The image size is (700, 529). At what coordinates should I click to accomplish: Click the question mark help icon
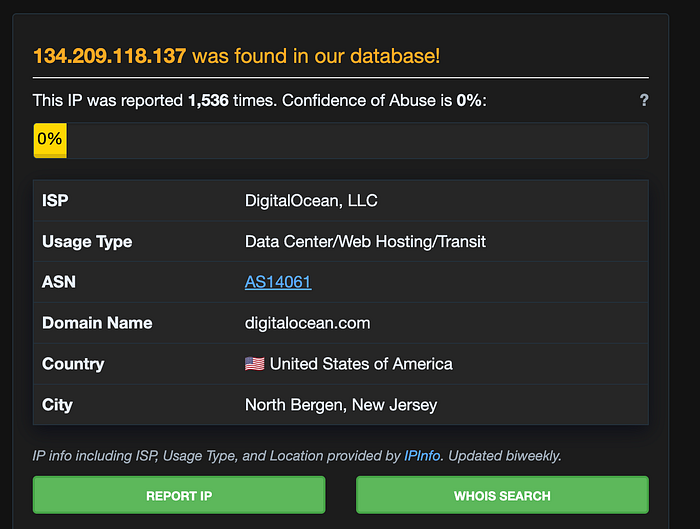tap(644, 100)
